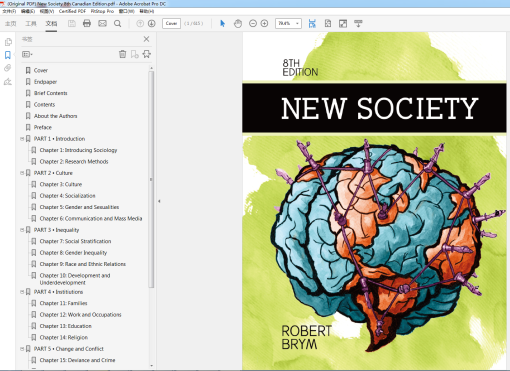
Task: Collapse PART 1 Introduction bookmark
Action: click(x=22, y=139)
